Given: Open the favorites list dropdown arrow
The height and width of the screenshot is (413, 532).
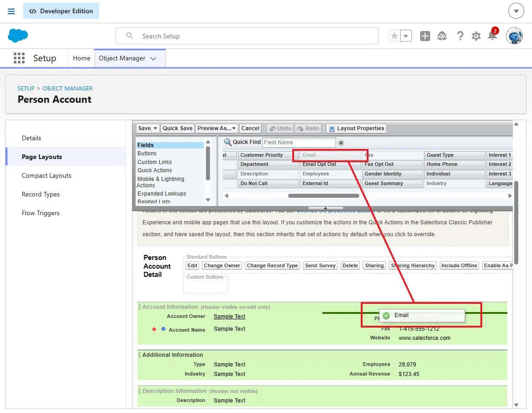Looking at the screenshot, I should (x=406, y=36).
